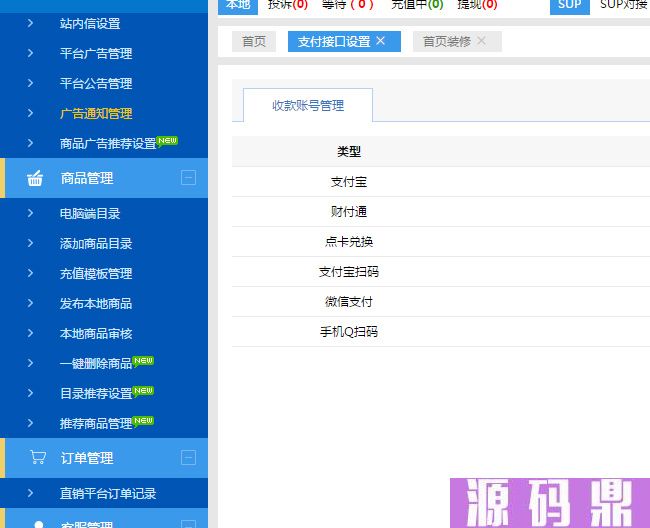
Task: Open 发布本地商品 menu entry
Action: point(96,303)
